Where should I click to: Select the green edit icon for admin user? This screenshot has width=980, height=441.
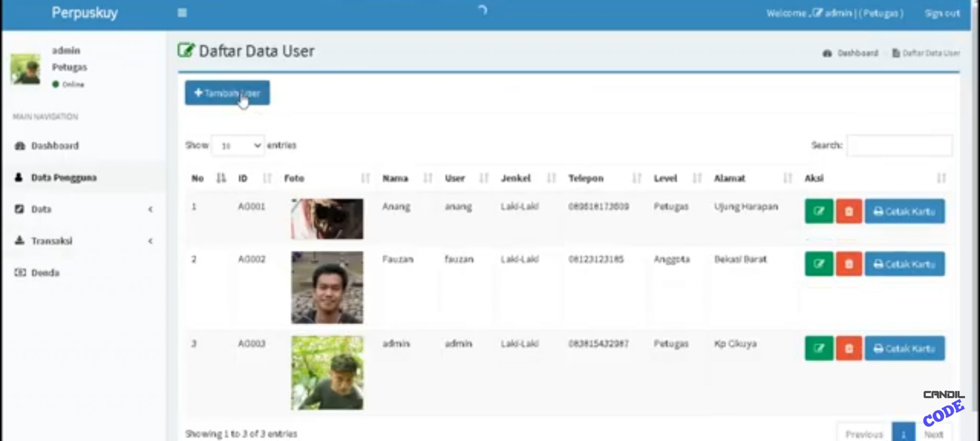tap(819, 348)
